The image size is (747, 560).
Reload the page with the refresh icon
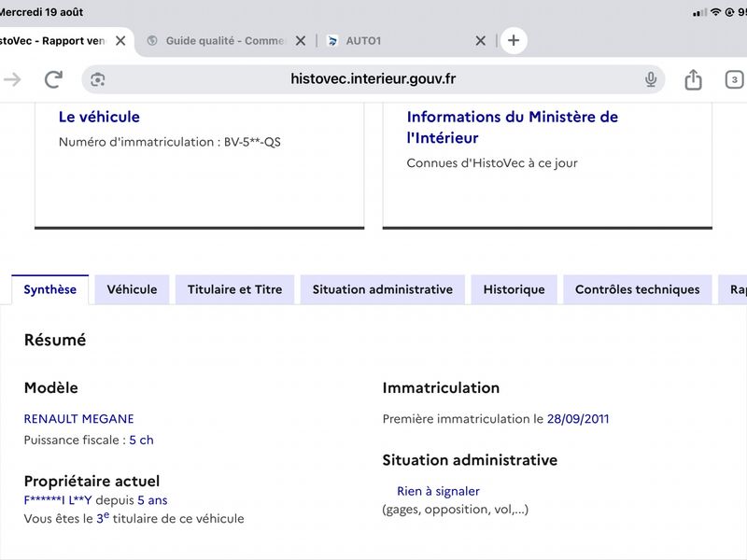[53, 79]
